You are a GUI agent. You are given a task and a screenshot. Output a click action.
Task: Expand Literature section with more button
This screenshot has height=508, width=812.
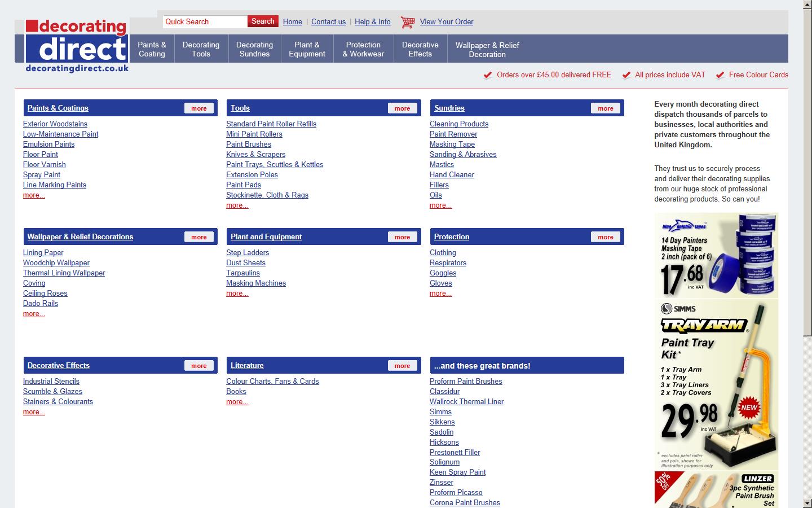tap(403, 366)
